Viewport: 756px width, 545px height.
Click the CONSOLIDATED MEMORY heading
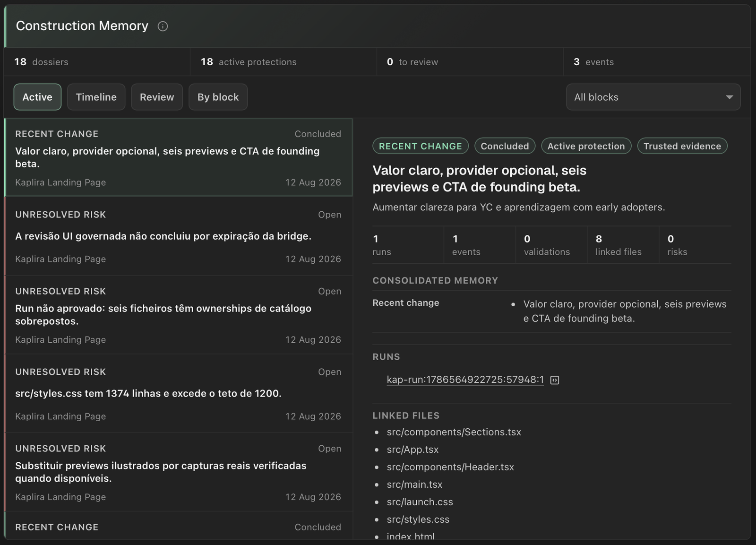435,280
